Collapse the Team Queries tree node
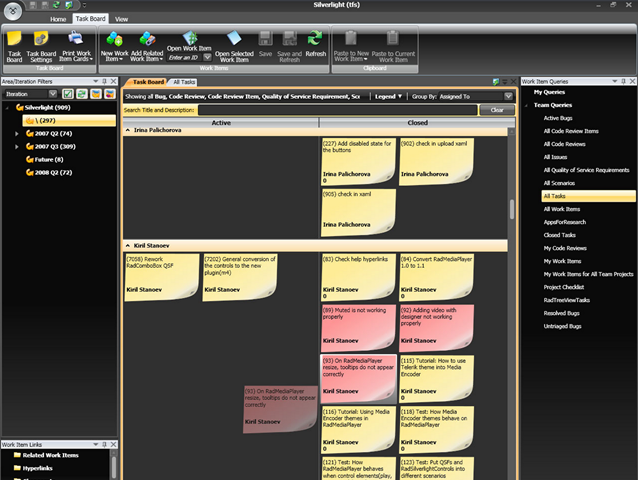 pyautogui.click(x=527, y=105)
